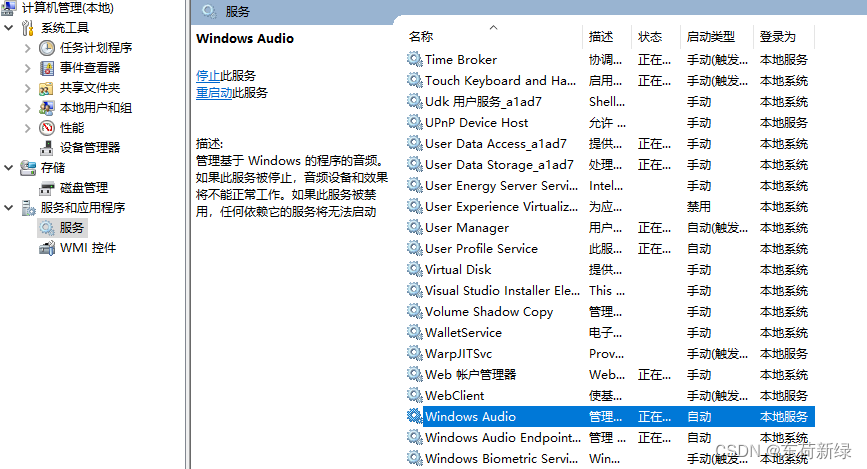Screen dimensions: 867x469
Task: Click the gear icon beside WarpJITSvc
Action: [415, 353]
